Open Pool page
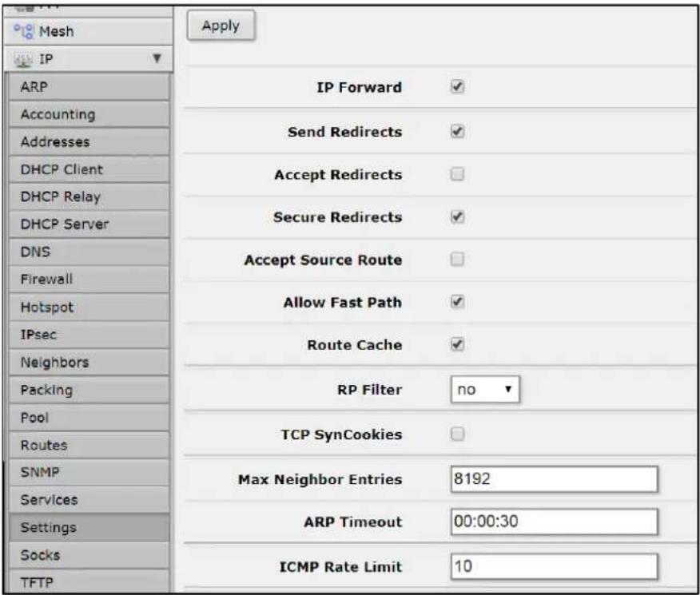 89,418
